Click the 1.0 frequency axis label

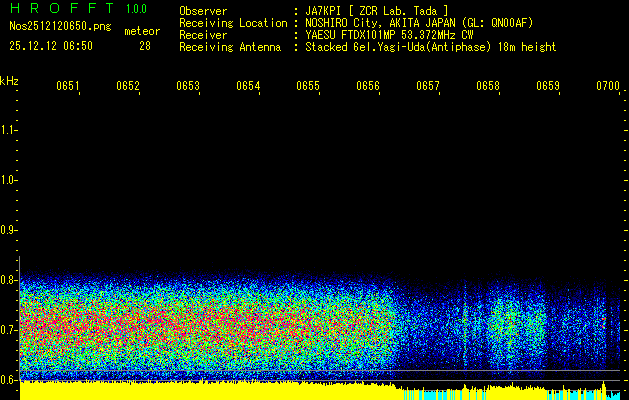pos(9,180)
